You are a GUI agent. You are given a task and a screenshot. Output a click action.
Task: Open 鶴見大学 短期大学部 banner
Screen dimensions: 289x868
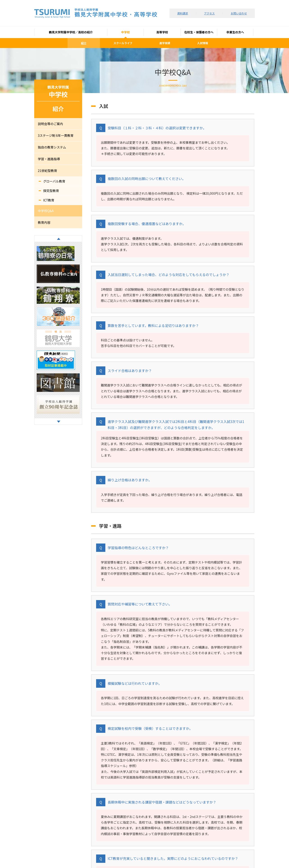pyautogui.click(x=58, y=338)
